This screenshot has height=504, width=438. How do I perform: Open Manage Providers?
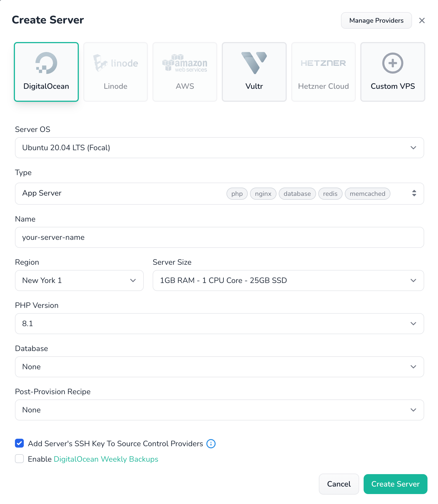click(376, 20)
